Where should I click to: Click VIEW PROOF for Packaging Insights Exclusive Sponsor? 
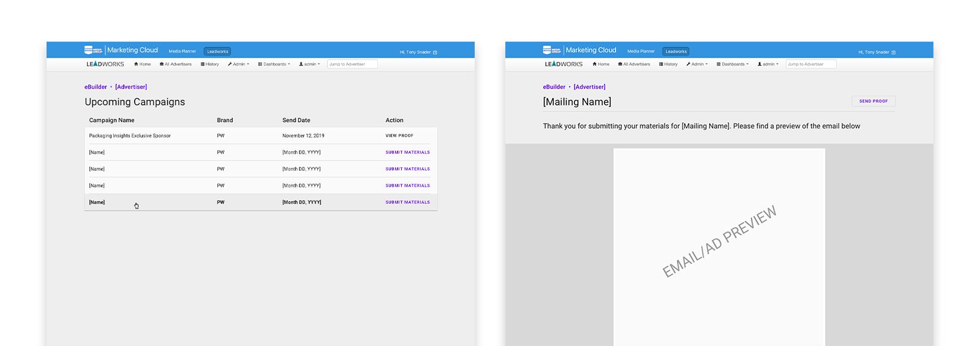399,136
